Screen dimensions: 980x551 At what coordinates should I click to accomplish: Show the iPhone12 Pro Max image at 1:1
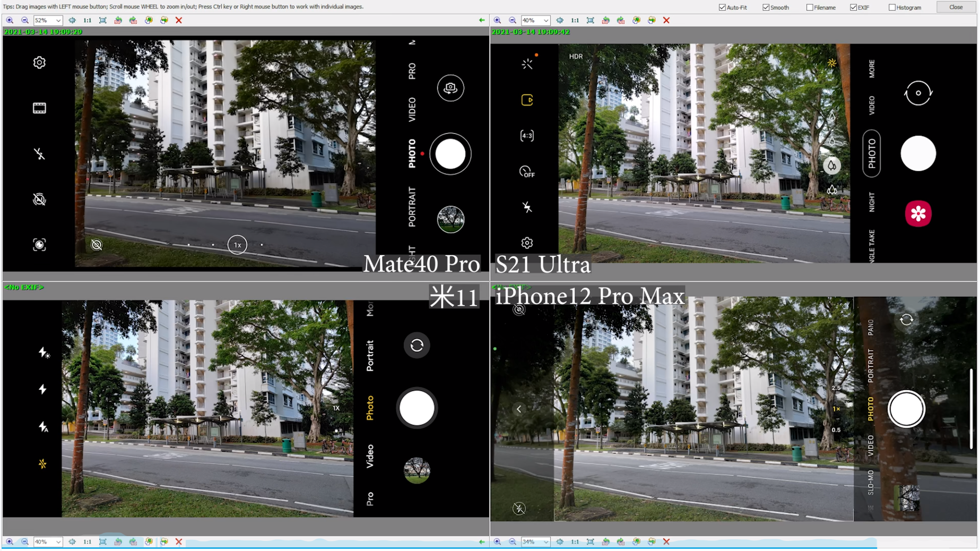[575, 542]
